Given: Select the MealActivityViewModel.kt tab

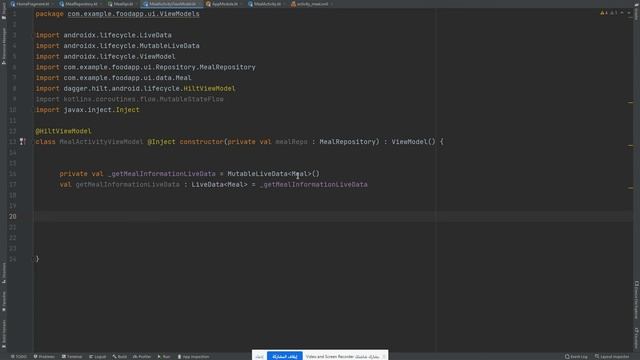Looking at the screenshot, I should pyautogui.click(x=171, y=4).
